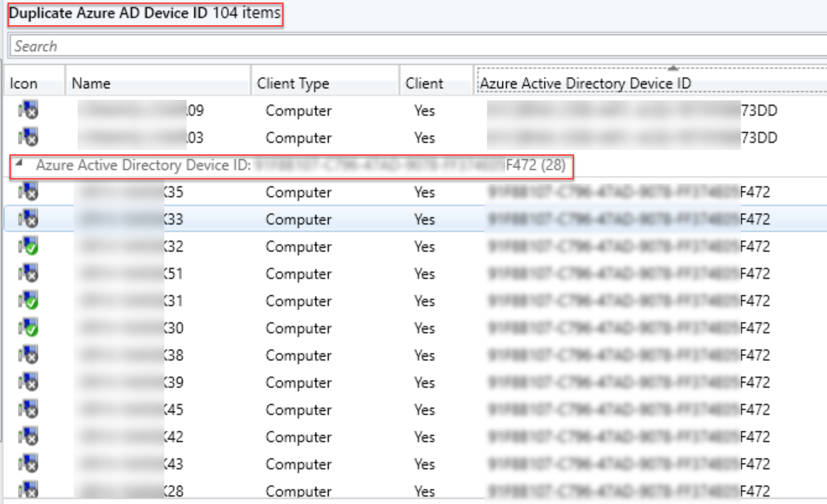
Task: Click Yes client cell in row ending 39
Action: (x=425, y=382)
